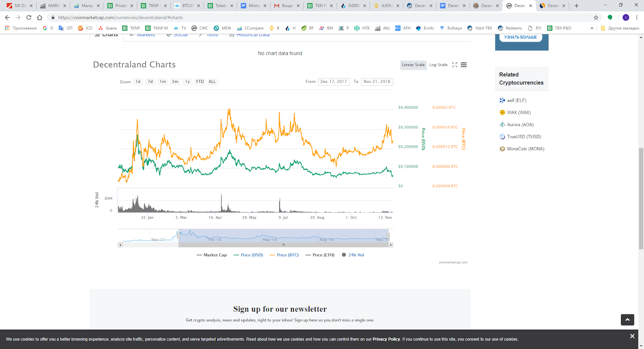
Task: Set zoom range to 1m
Action: coord(163,82)
